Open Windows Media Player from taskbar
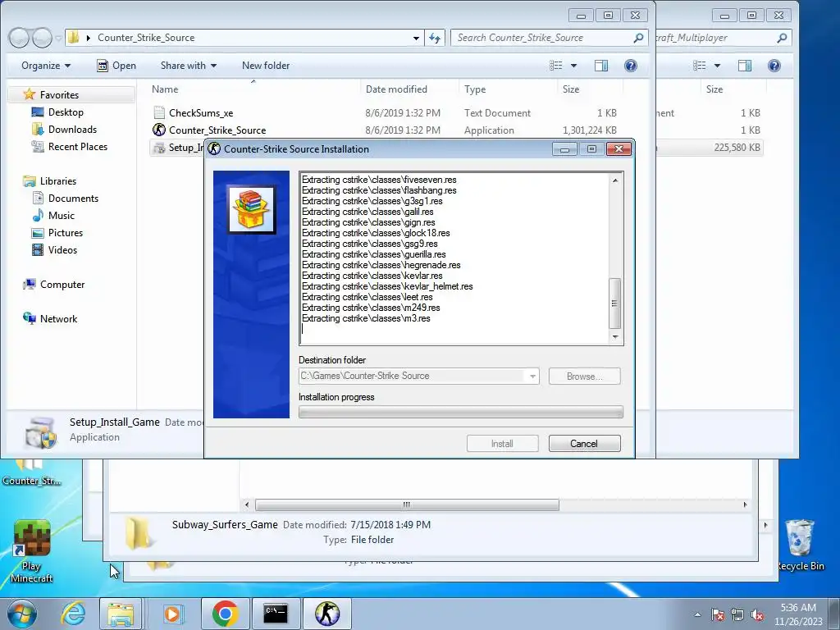The image size is (840, 630). point(172,614)
